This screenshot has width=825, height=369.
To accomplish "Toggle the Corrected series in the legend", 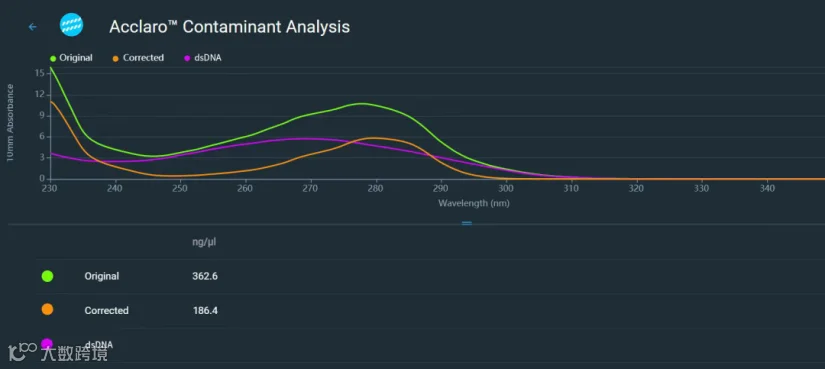I will [138, 58].
